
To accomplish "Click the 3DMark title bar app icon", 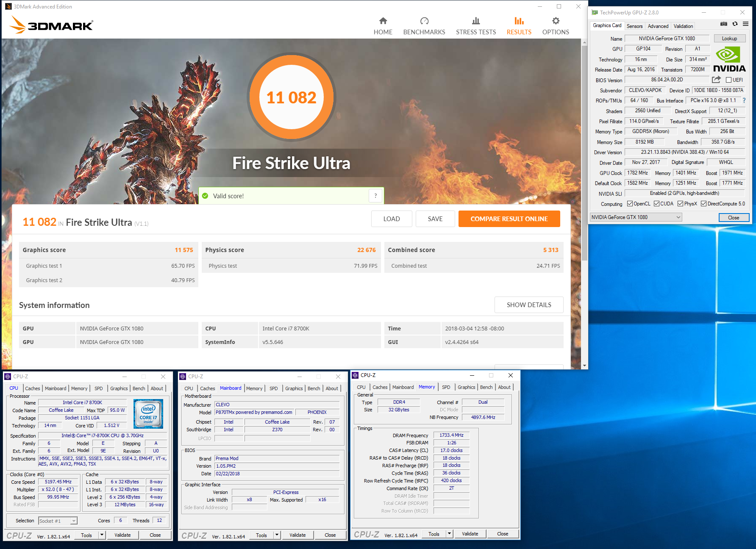I will 8,6.
